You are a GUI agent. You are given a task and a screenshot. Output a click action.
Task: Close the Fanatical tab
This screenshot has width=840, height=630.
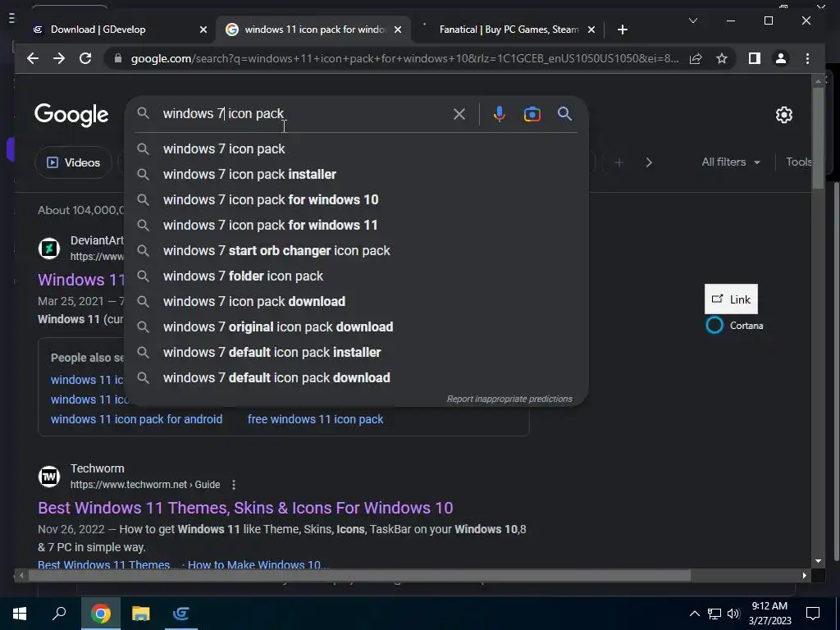pos(591,30)
